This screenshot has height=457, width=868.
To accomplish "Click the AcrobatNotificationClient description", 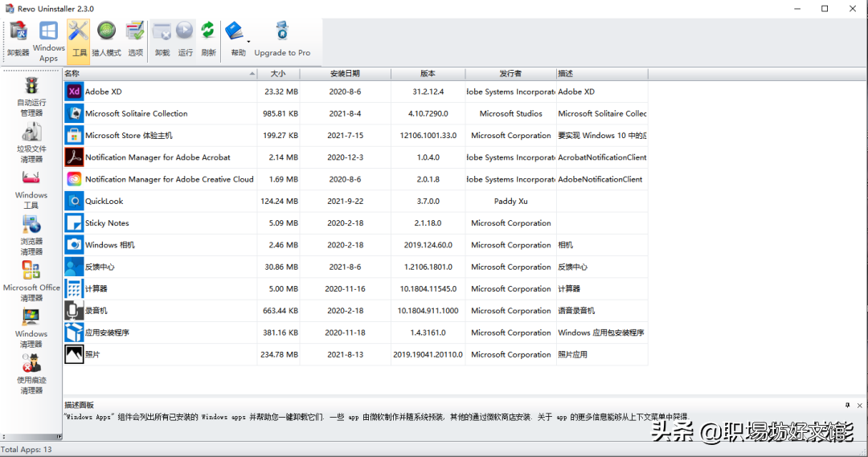I will click(x=602, y=157).
